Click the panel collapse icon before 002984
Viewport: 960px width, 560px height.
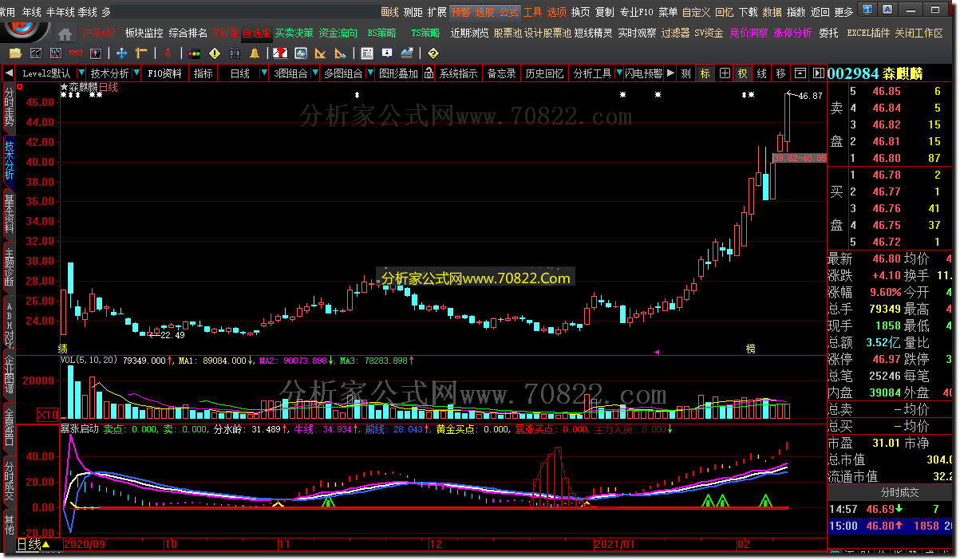[818, 73]
